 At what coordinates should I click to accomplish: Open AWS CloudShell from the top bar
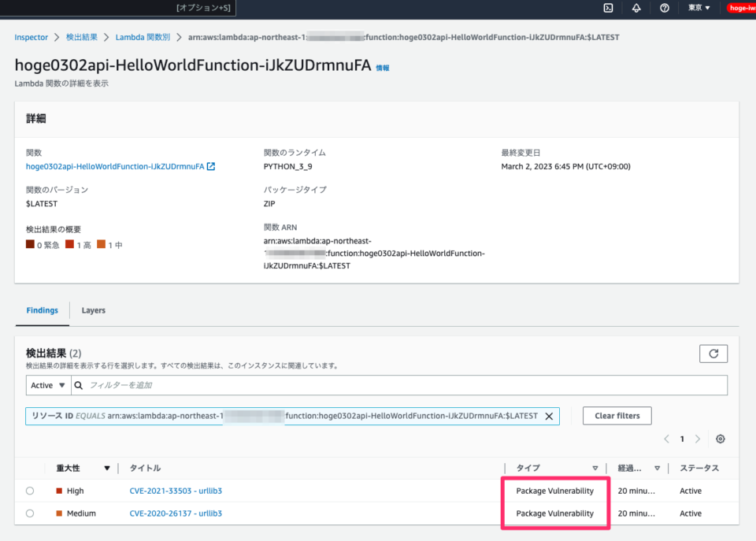pos(607,8)
